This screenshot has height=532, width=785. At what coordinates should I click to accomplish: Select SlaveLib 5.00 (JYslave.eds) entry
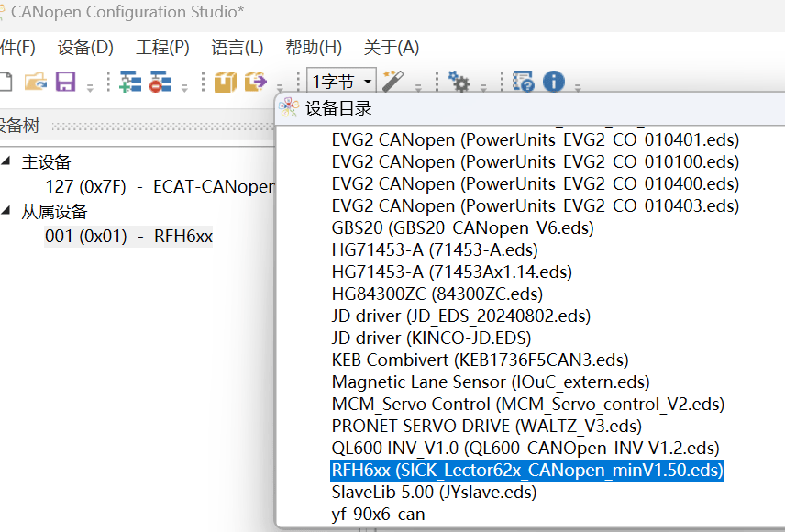pyautogui.click(x=434, y=493)
